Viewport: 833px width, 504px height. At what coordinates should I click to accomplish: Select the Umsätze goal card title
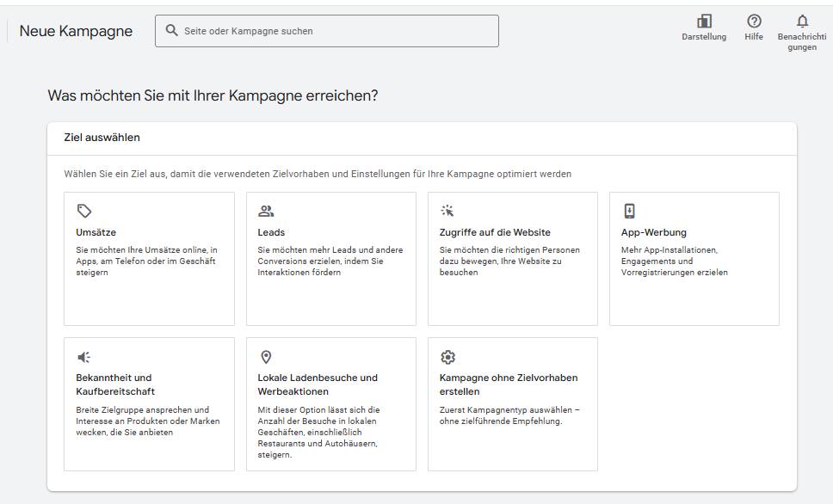(x=96, y=232)
